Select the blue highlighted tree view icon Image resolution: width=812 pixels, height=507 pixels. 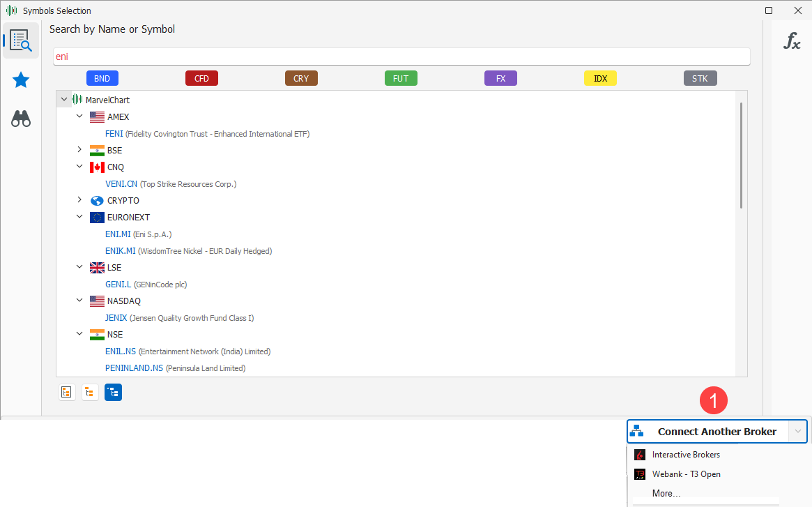114,393
